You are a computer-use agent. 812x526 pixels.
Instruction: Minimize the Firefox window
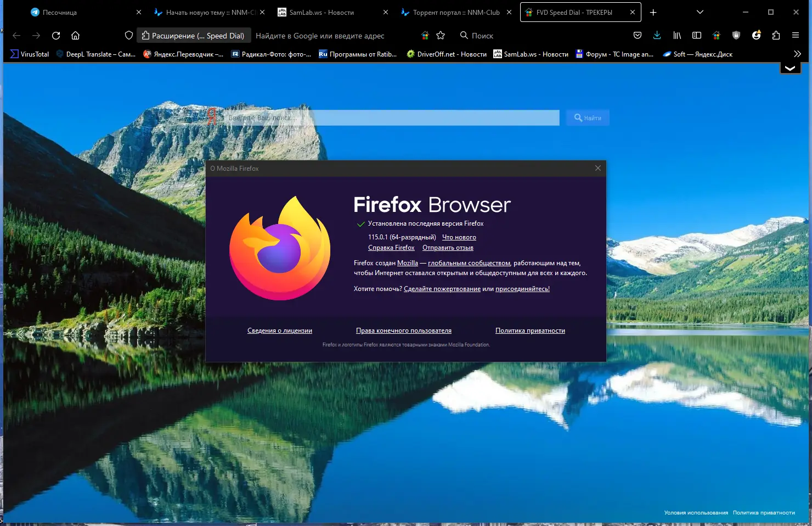coord(746,12)
